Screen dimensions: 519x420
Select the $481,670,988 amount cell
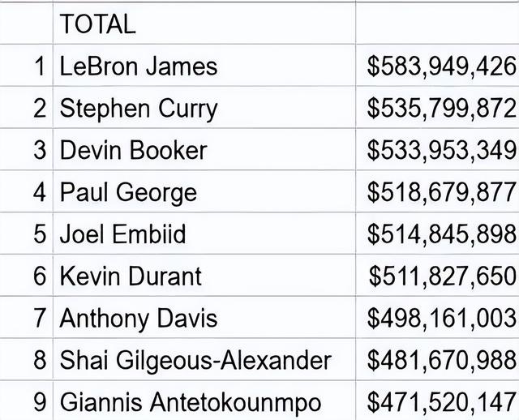[x=438, y=360]
